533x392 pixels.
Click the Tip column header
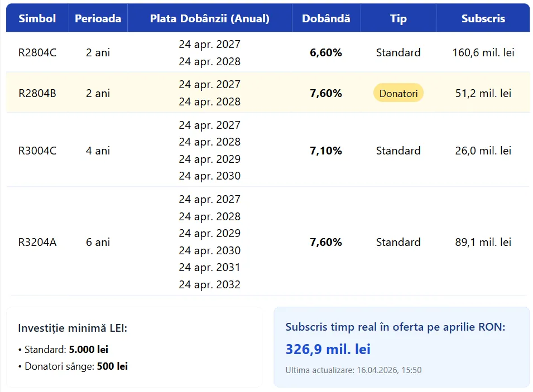coord(398,18)
